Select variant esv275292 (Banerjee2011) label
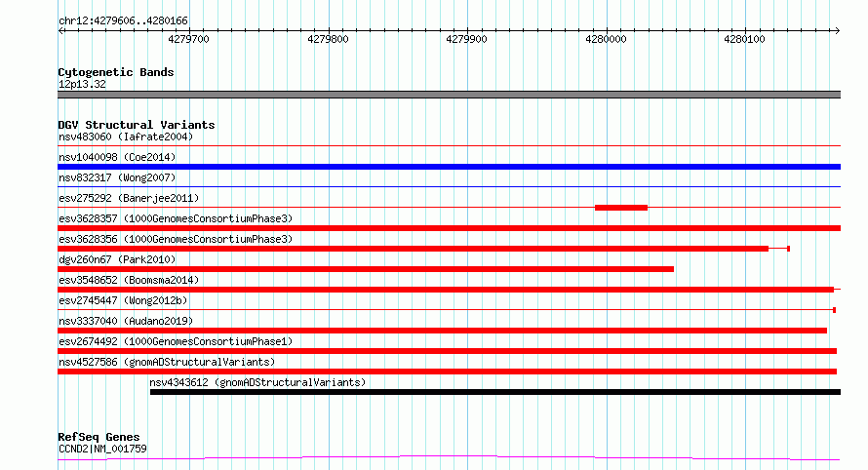Image resolution: width=868 pixels, height=470 pixels. click(129, 198)
